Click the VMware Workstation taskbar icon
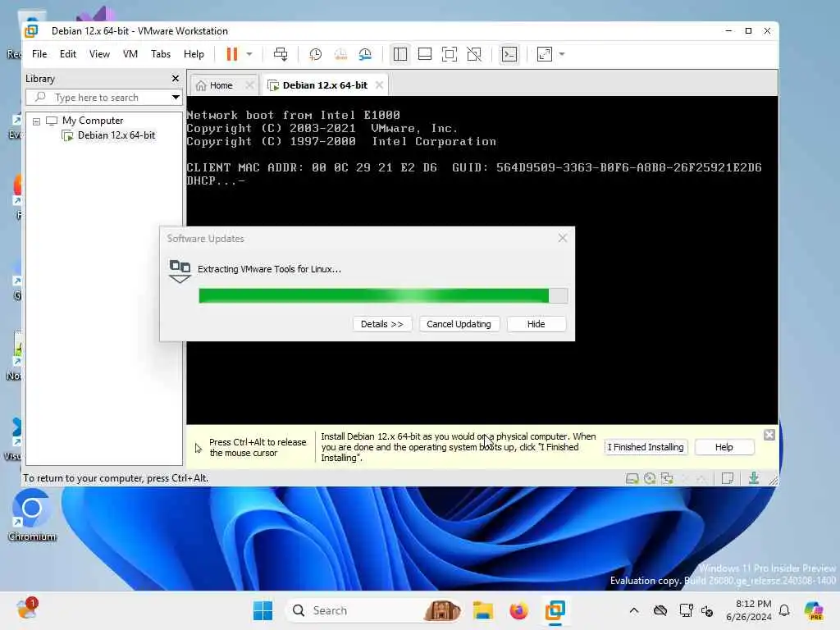 555,610
